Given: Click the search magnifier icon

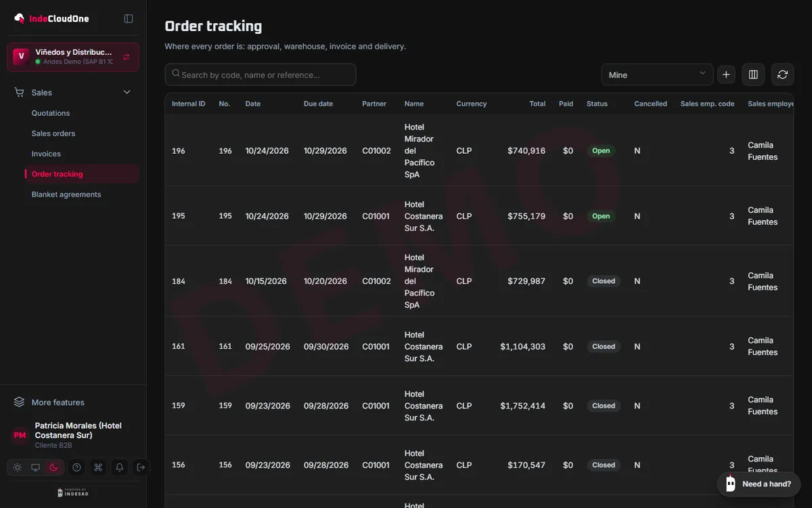Looking at the screenshot, I should [x=176, y=74].
